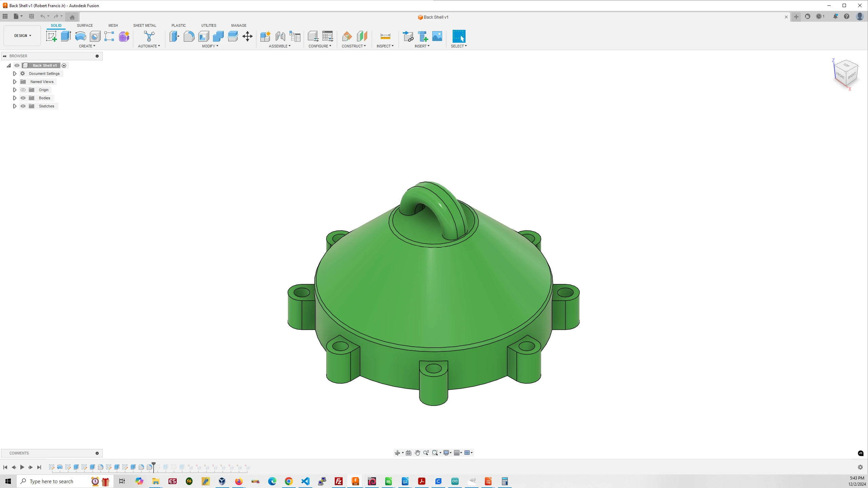The width and height of the screenshot is (868, 488).
Task: Open the CREATE dropdown menu
Action: 87,46
